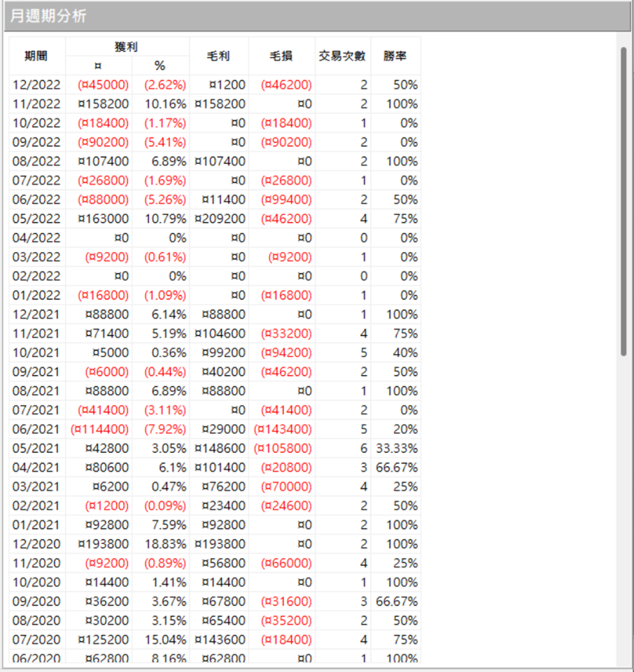Select the 09/2022 period cell
The image size is (634, 672).
click(37, 142)
